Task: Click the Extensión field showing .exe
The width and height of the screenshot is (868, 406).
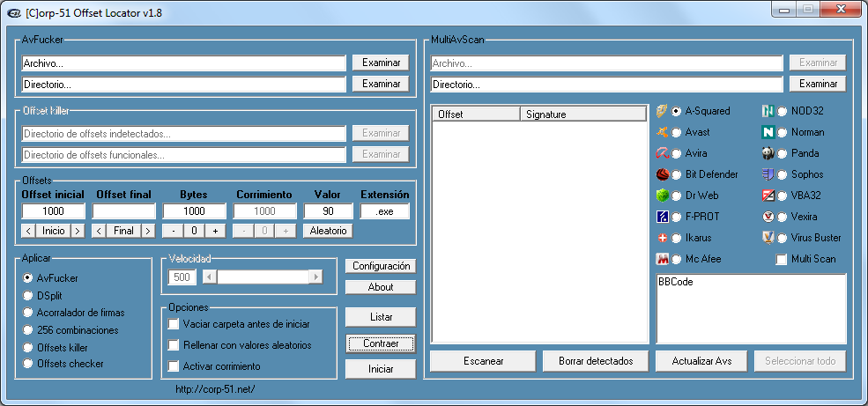Action: (385, 210)
